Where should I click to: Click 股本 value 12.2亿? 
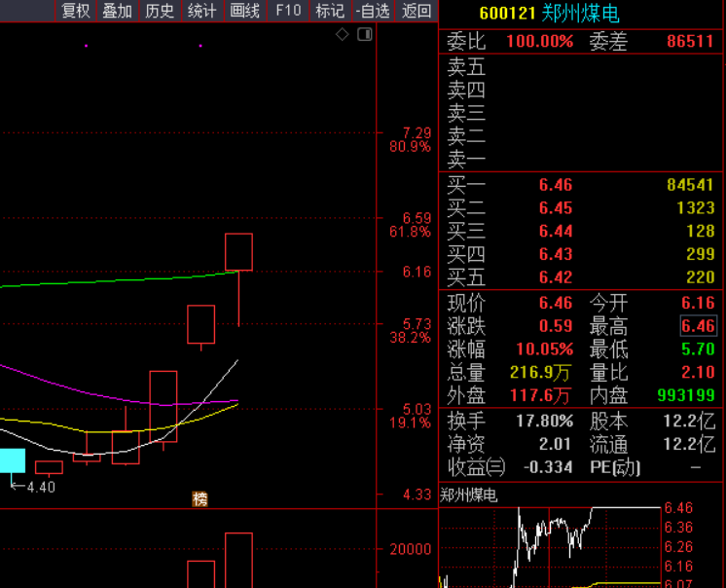point(689,421)
